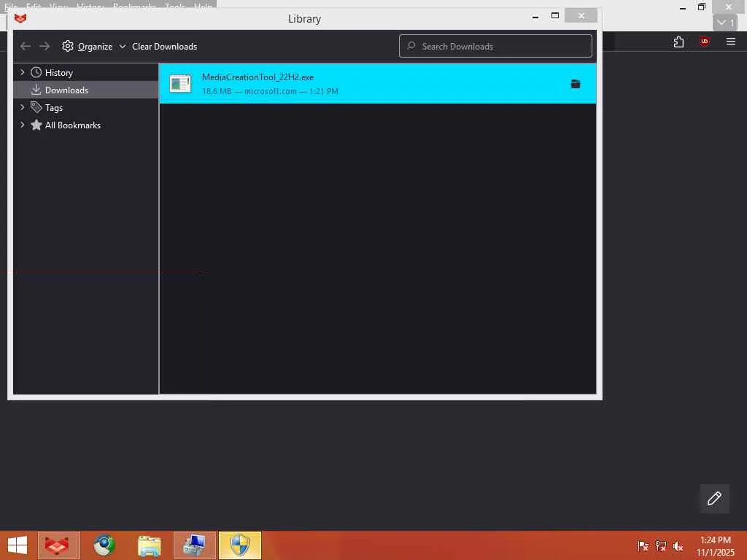The height and width of the screenshot is (560, 747).
Task: Click the MediaCreationTool file thumbnail icon
Action: (180, 84)
